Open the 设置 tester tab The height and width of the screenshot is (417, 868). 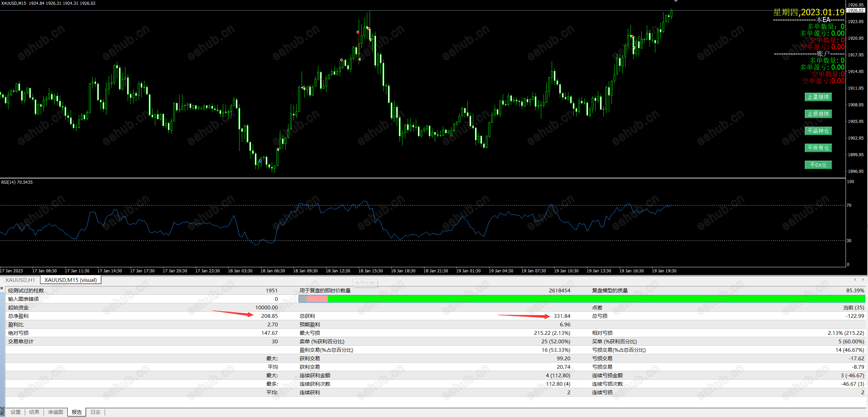(x=16, y=412)
